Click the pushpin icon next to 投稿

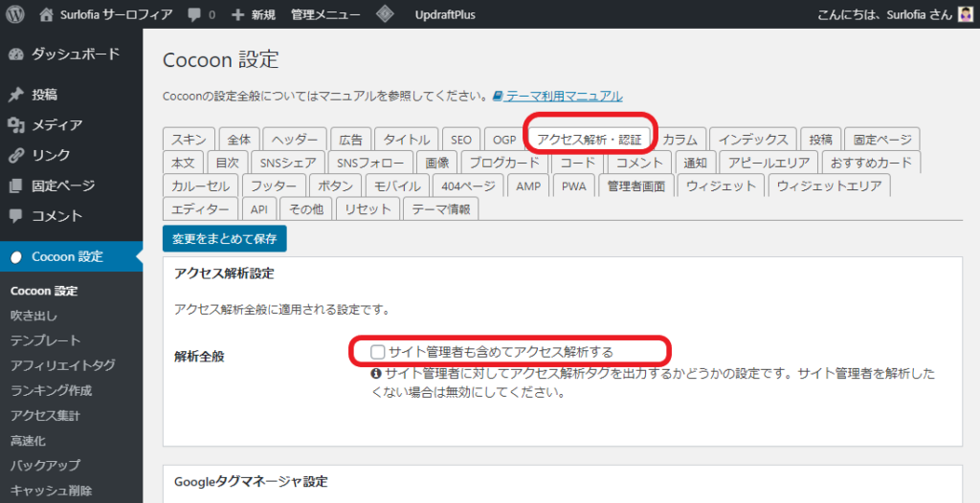(16, 95)
